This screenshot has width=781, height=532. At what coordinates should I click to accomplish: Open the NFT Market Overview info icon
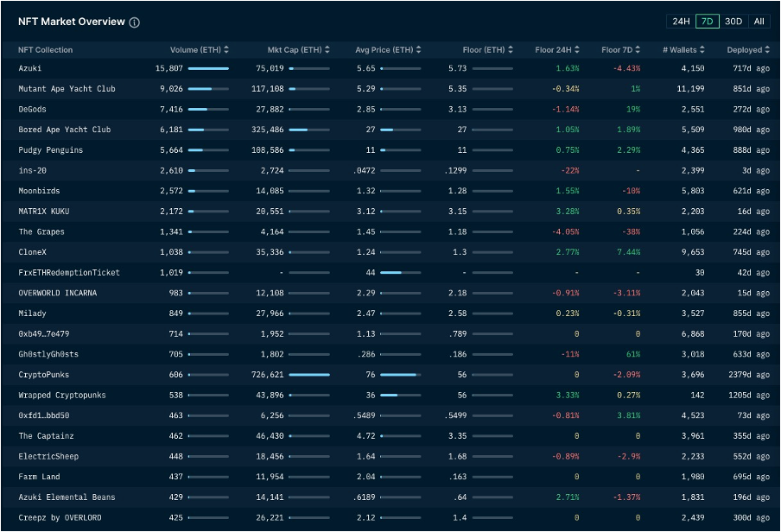[135, 22]
